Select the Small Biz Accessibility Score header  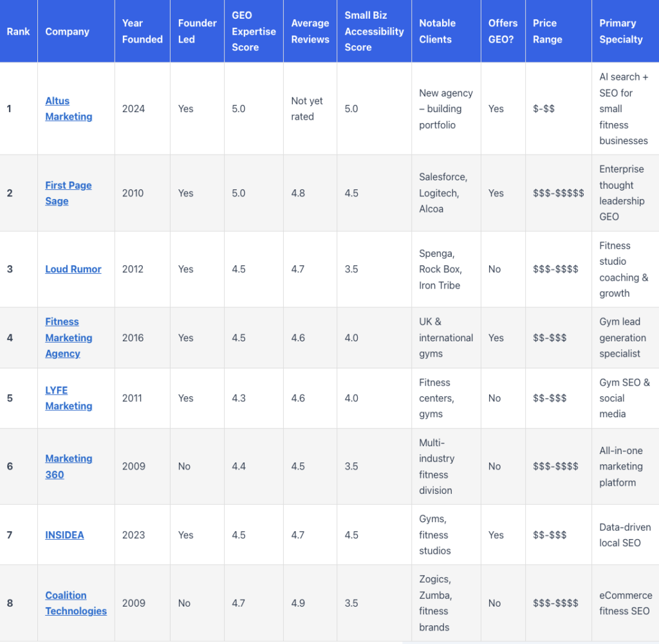(374, 32)
